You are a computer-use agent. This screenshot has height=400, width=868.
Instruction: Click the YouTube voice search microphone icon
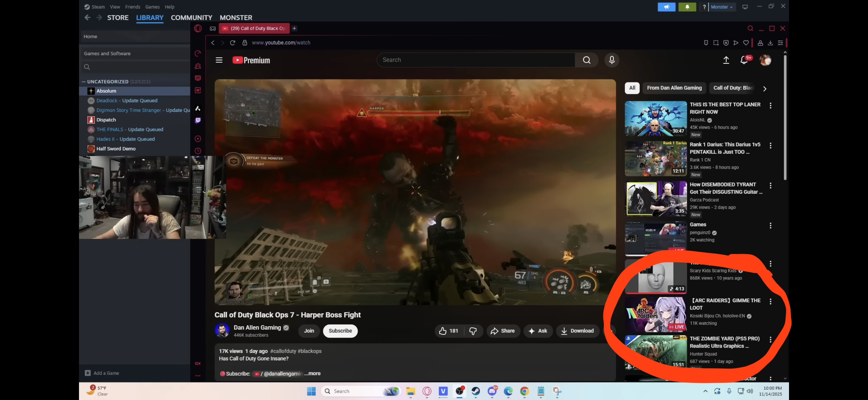tap(612, 60)
